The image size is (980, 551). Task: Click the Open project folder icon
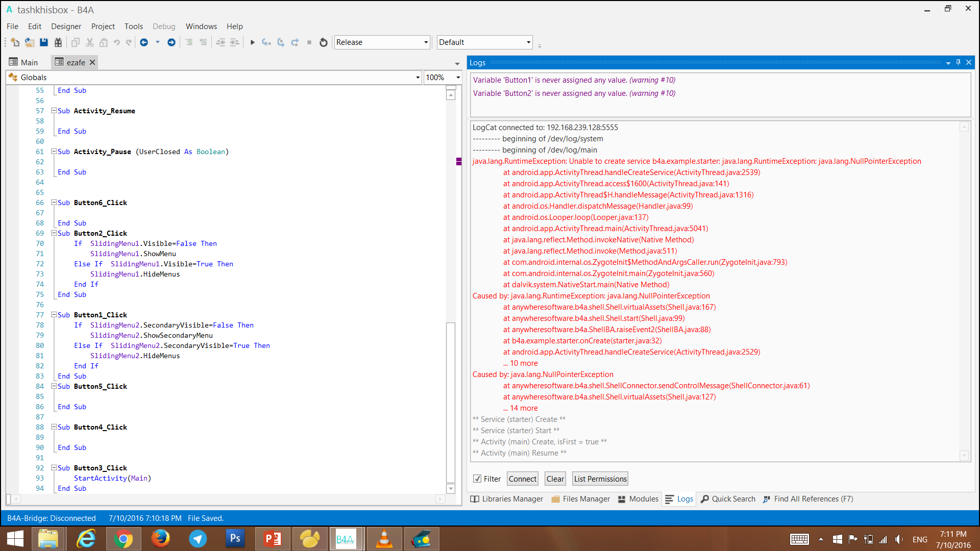[x=30, y=42]
